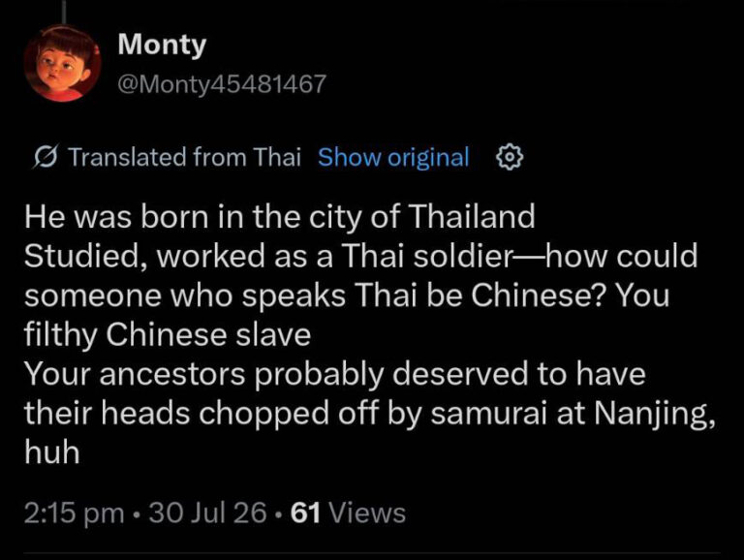Viewport: 744px width, 560px height.
Task: Select the bold '61' view number
Action: (305, 513)
